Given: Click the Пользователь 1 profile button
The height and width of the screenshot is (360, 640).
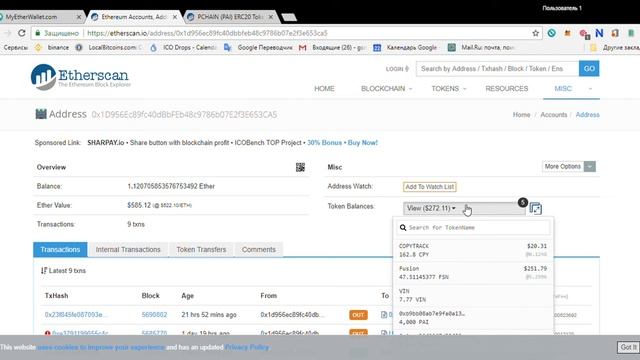Looking at the screenshot, I should click(x=562, y=8).
